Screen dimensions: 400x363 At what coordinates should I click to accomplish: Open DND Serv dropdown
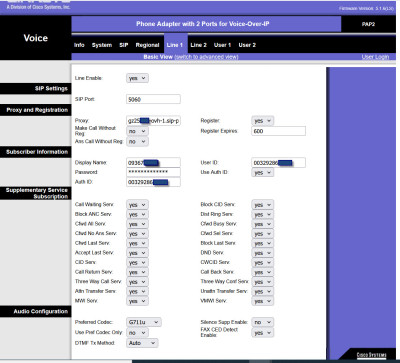coord(263,253)
